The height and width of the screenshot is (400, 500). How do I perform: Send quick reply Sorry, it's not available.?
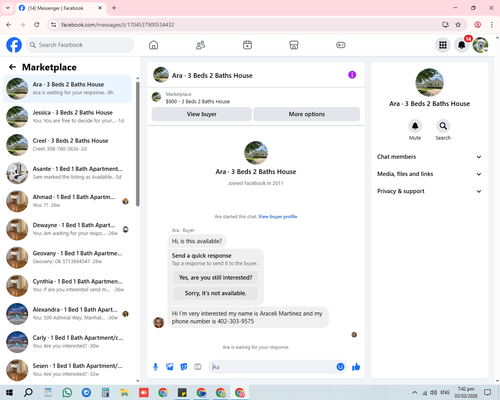click(x=215, y=293)
